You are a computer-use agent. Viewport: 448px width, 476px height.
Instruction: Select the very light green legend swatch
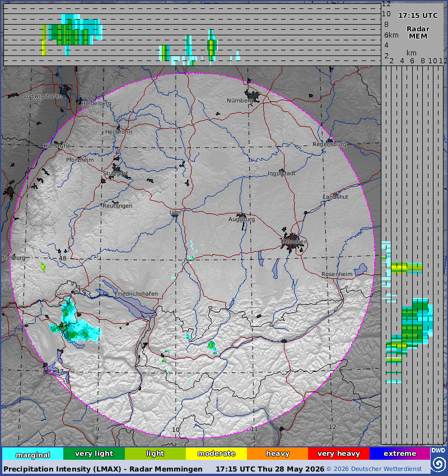point(94,454)
